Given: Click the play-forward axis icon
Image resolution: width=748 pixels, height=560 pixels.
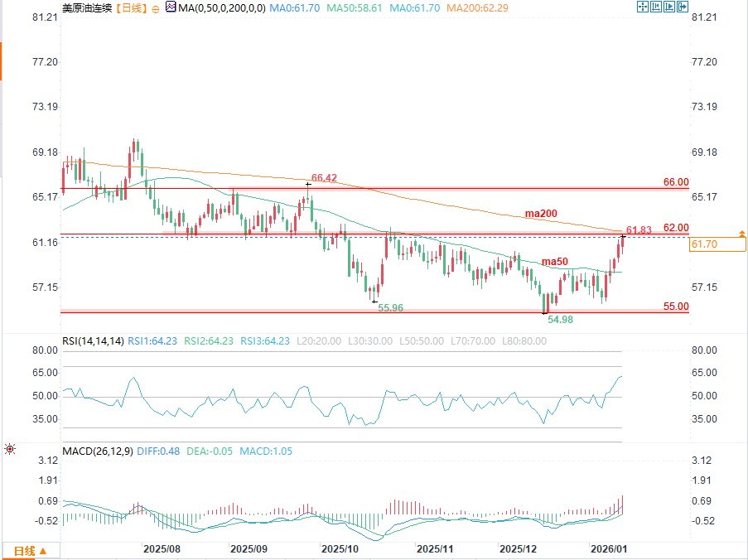Looking at the screenshot, I should coord(669,7).
